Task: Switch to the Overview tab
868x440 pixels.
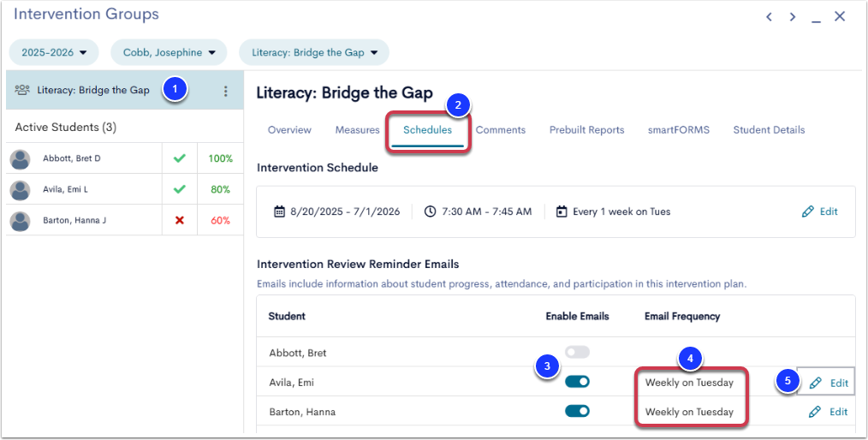Action: [289, 130]
